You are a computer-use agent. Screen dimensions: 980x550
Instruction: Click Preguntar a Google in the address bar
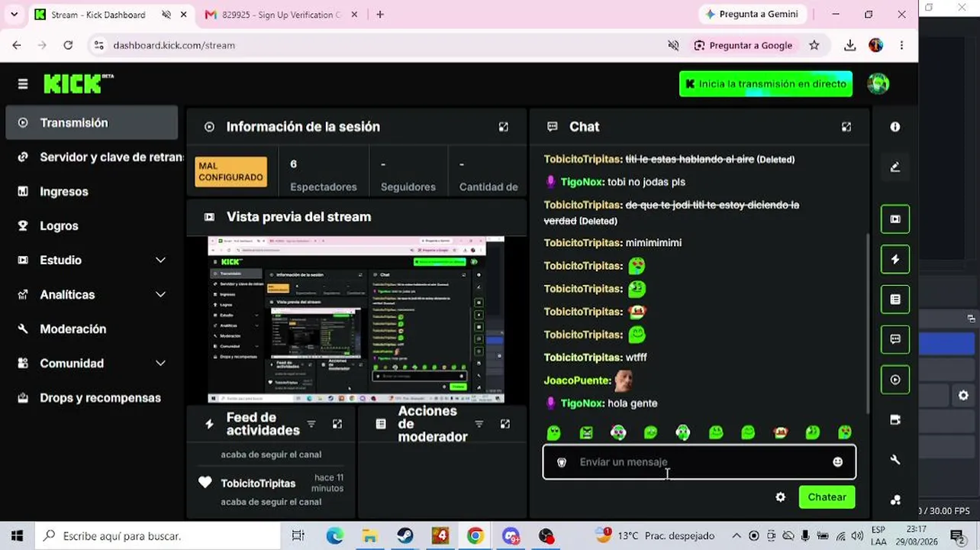[743, 45]
